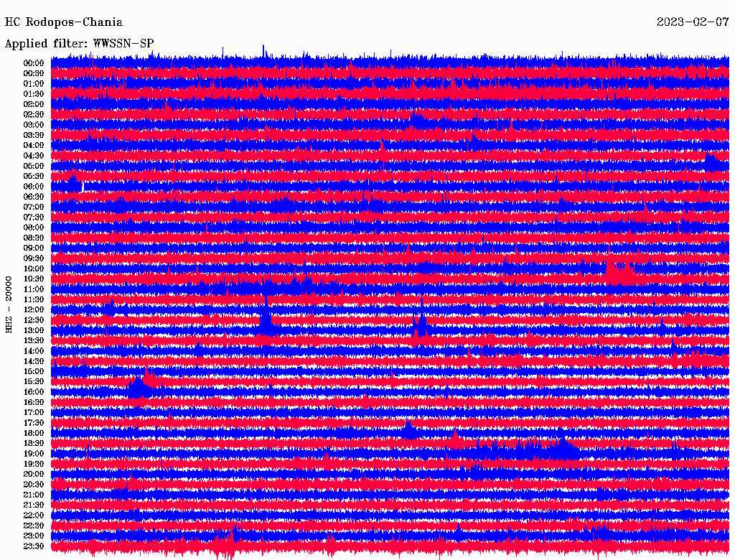Select the 19:30 time label

34,465
